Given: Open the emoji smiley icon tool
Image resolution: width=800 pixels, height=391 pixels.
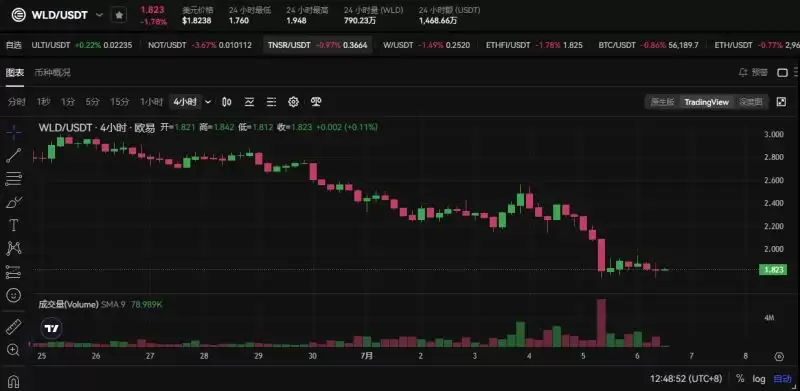Looking at the screenshot, I should coord(14,295).
